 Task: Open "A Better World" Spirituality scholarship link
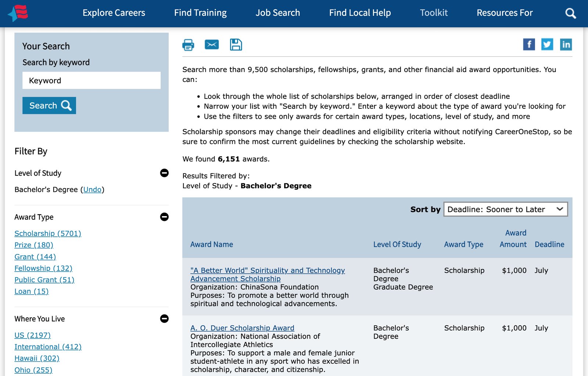(268, 275)
